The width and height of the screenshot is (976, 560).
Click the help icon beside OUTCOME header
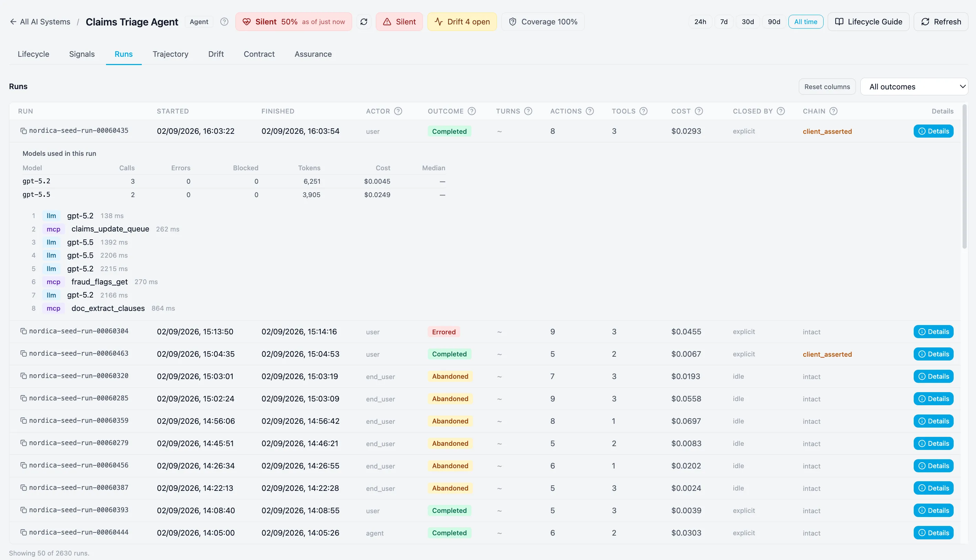(471, 111)
